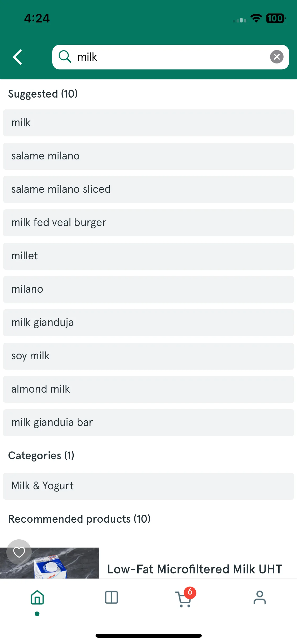The image size is (297, 644).
Task: Select the "milk" suggestion
Action: [x=148, y=123]
